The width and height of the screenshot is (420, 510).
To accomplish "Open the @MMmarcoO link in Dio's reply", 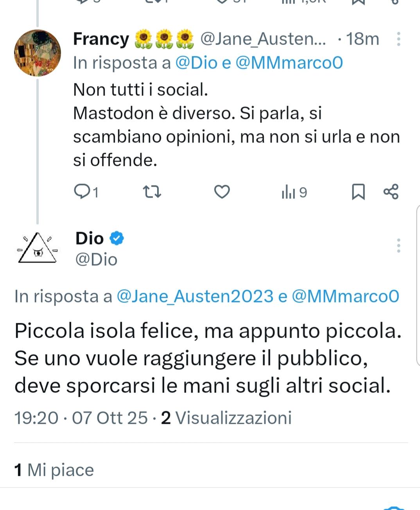I will click(345, 296).
